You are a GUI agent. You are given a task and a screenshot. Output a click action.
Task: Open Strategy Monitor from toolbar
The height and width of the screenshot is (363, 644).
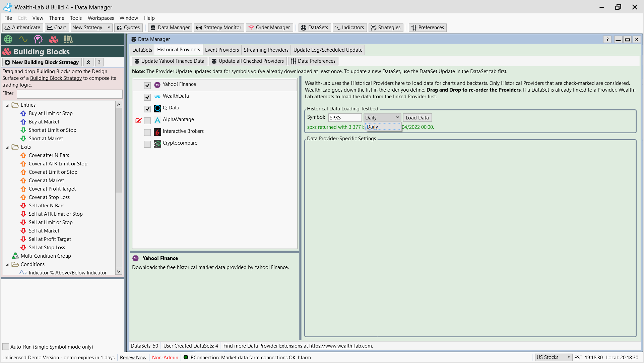(219, 28)
